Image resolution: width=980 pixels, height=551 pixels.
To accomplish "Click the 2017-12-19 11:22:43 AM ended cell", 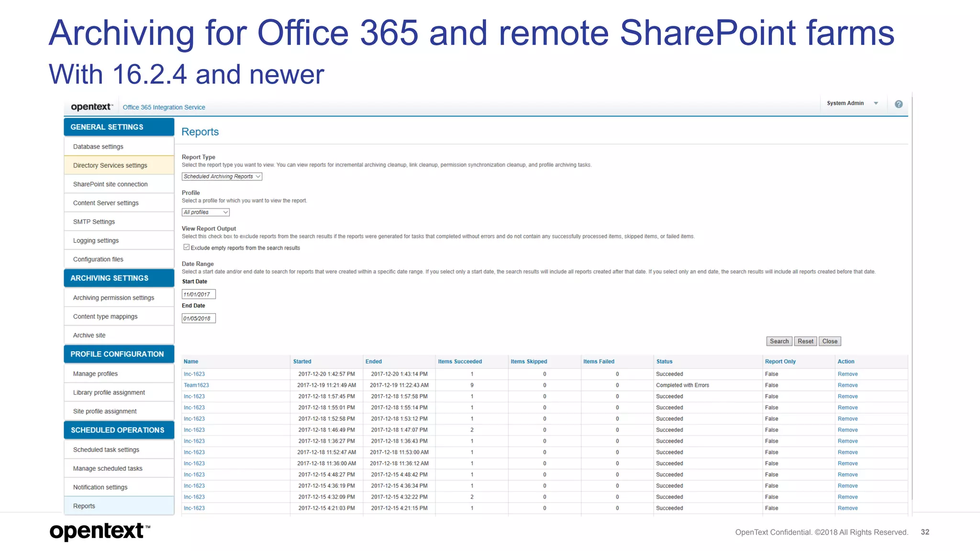I will coord(399,385).
